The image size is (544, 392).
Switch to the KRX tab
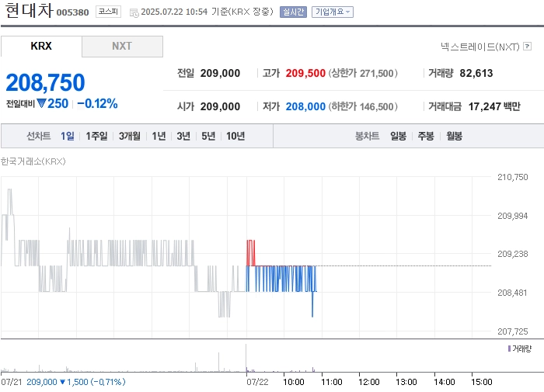tap(41, 46)
